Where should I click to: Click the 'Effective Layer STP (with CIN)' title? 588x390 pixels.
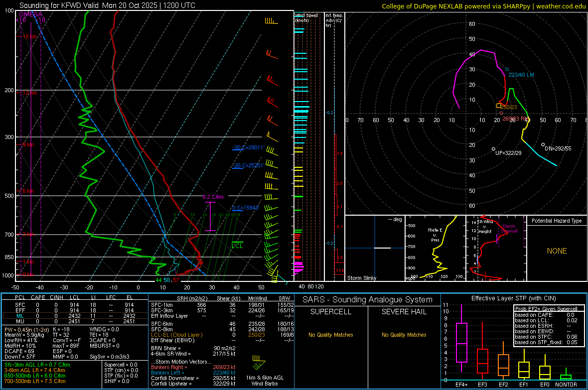513,298
